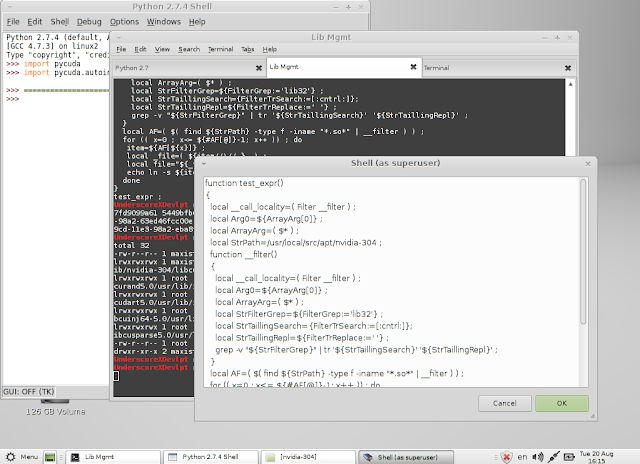Click the 'local Arg0=${ArrayArg[0]} ;' first line in the dialog
This screenshot has width=640, height=464.
pos(266,219)
